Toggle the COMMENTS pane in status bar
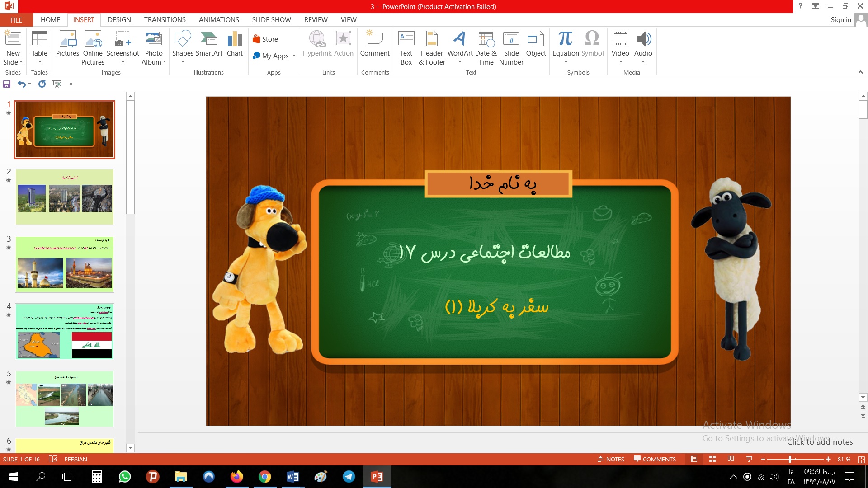The image size is (868, 488). 655,459
